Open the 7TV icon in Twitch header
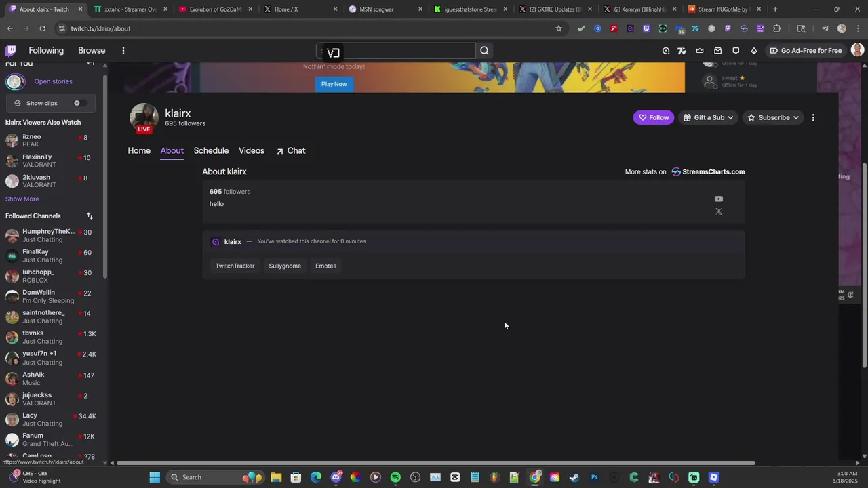Screen dimensions: 868x488 [682, 51]
